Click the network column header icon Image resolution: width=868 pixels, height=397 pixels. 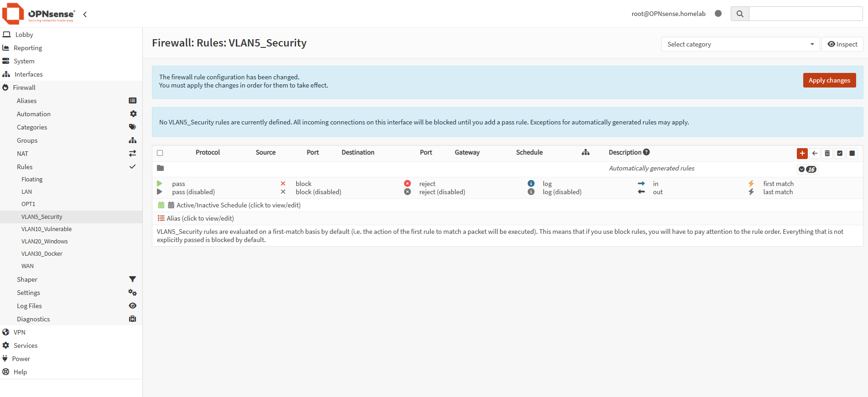click(x=586, y=152)
